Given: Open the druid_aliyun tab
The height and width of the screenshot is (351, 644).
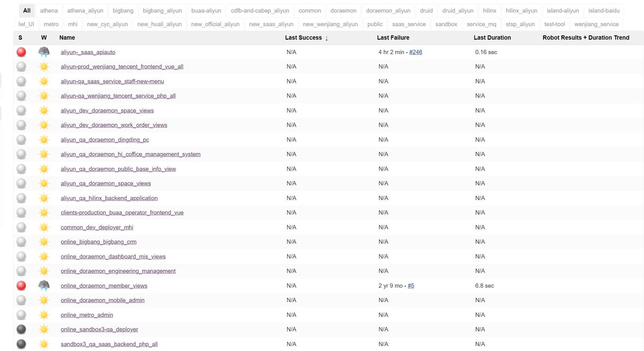Looking at the screenshot, I should tap(458, 11).
